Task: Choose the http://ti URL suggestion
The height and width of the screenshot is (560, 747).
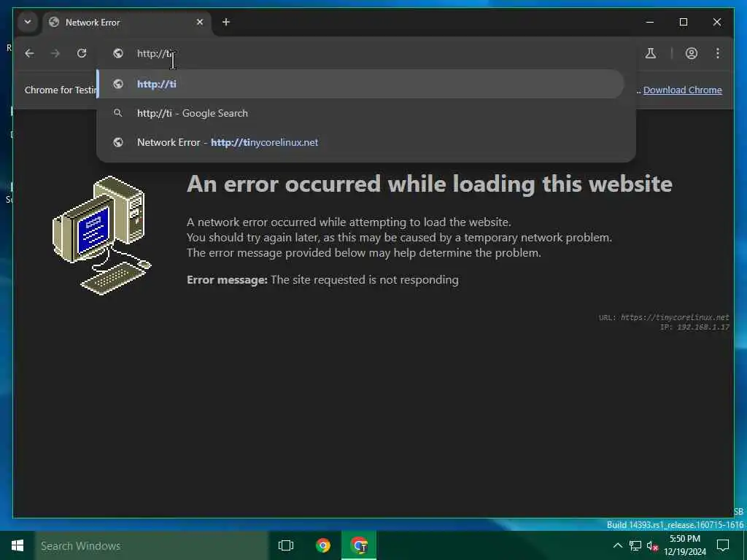Action: coord(360,84)
